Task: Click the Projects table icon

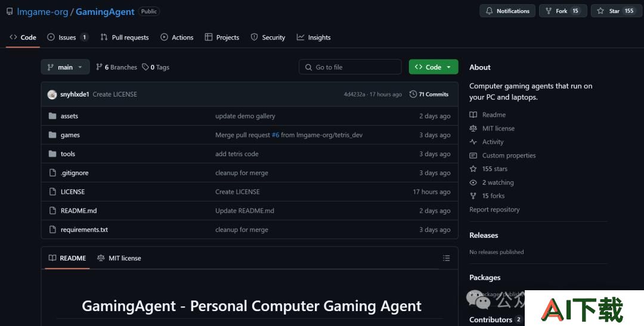Action: pos(209,37)
